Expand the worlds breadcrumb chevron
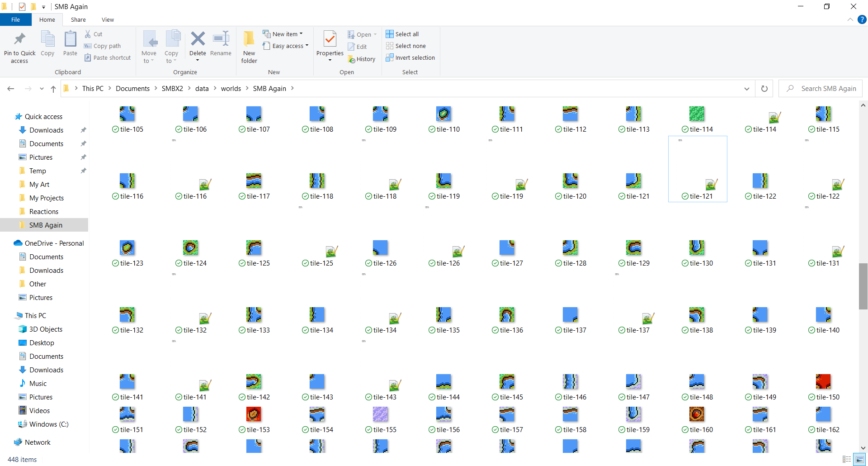This screenshot has width=868, height=466. 247,88
